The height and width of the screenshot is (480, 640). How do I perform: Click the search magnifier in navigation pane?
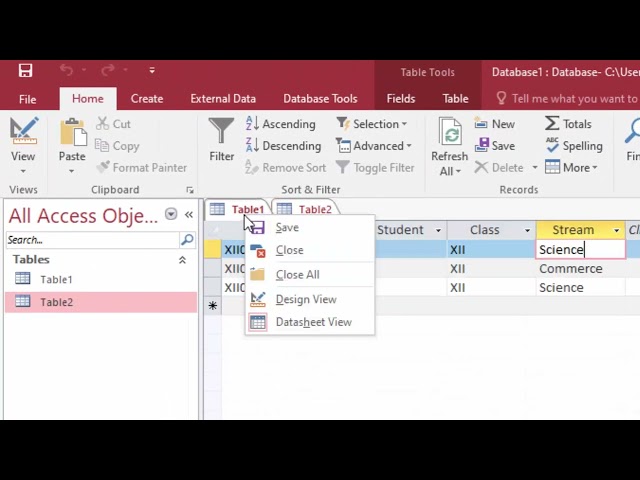(187, 240)
